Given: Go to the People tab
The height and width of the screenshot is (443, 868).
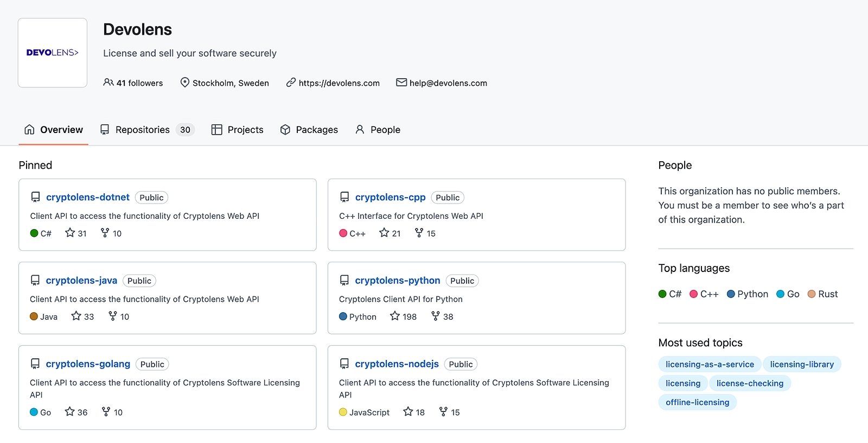Looking at the screenshot, I should [378, 130].
